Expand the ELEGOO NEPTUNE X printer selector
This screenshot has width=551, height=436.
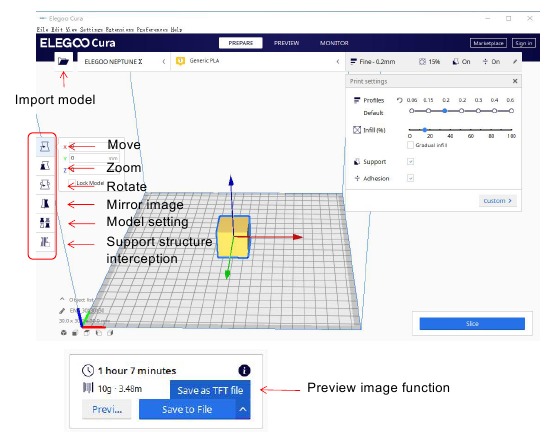pos(123,61)
